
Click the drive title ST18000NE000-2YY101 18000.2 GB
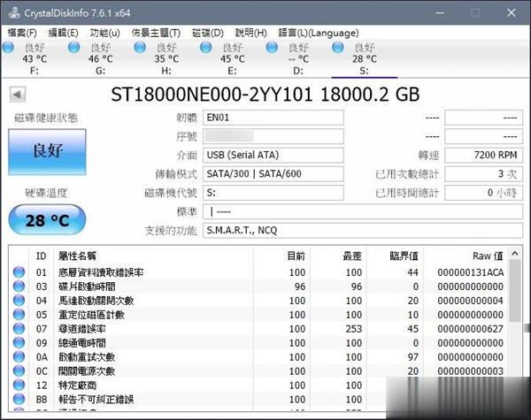pos(265,95)
